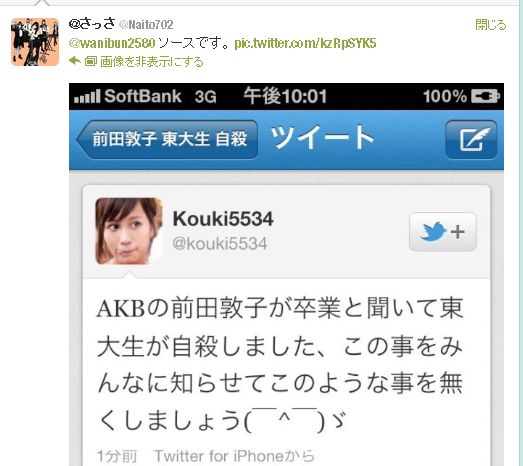Click the follow bird-plus button

[443, 231]
